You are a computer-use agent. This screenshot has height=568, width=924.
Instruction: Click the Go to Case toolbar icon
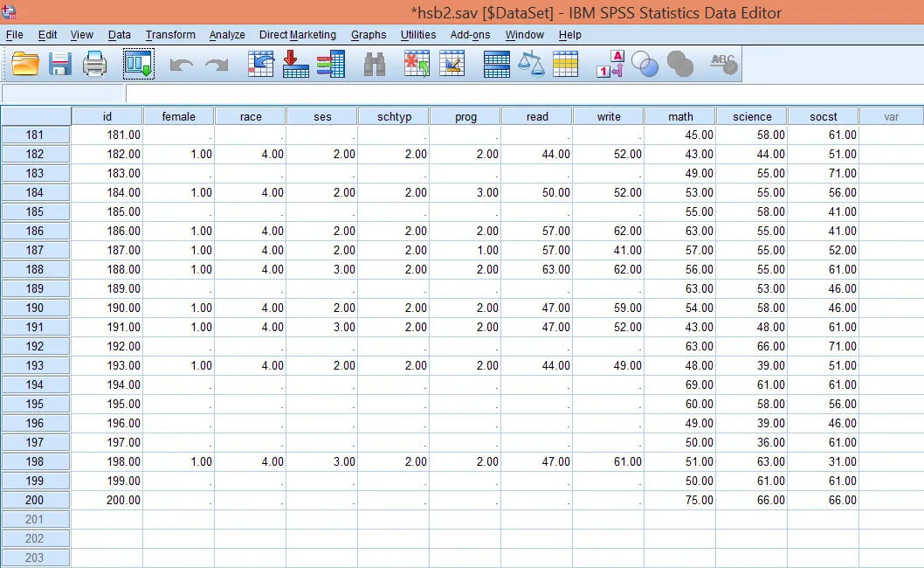point(261,64)
